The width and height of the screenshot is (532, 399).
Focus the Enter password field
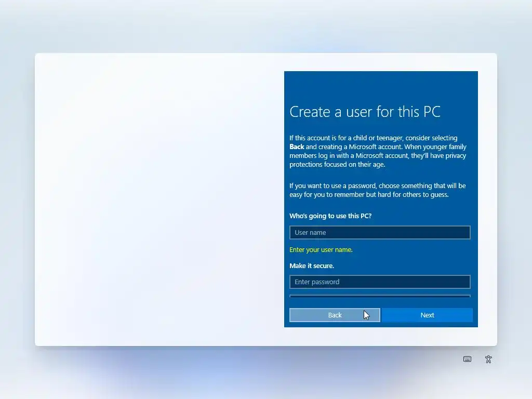(380, 282)
